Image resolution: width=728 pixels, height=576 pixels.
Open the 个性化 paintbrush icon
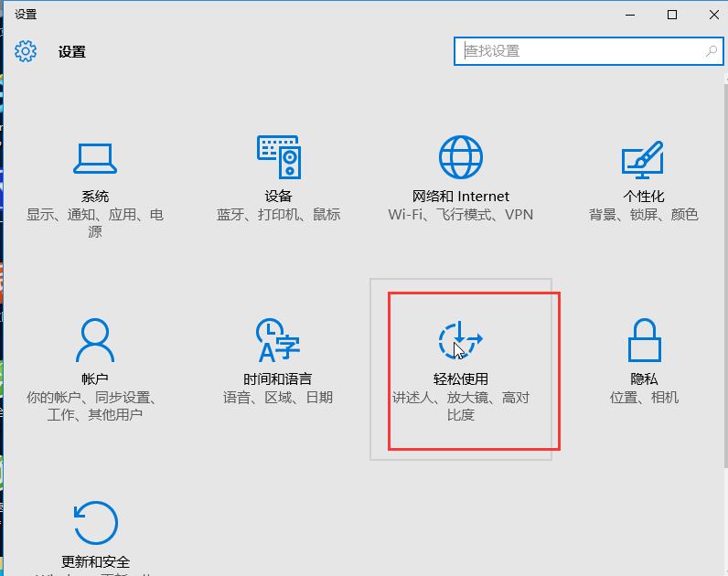click(x=643, y=160)
